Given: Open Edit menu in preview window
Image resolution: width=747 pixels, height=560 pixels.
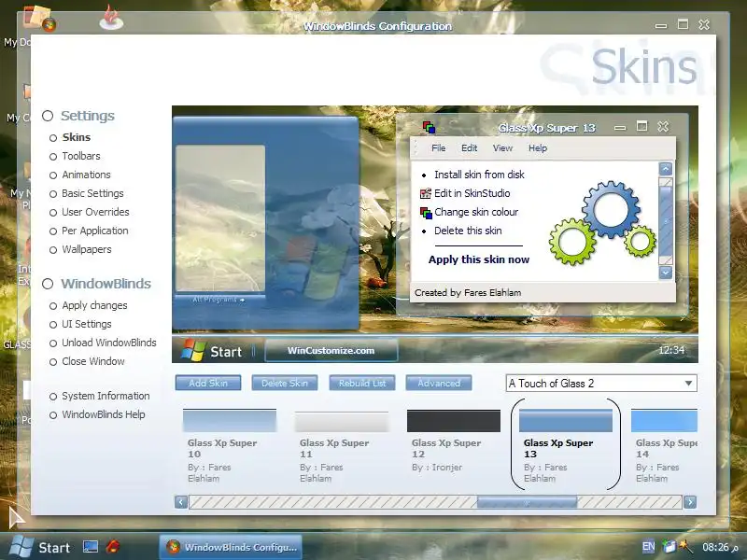Looking at the screenshot, I should coord(470,148).
